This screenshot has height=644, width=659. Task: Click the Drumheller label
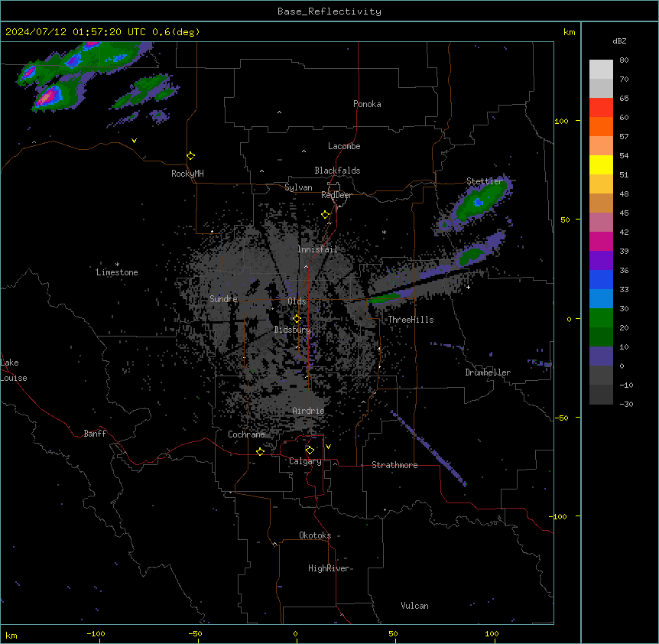tap(488, 372)
